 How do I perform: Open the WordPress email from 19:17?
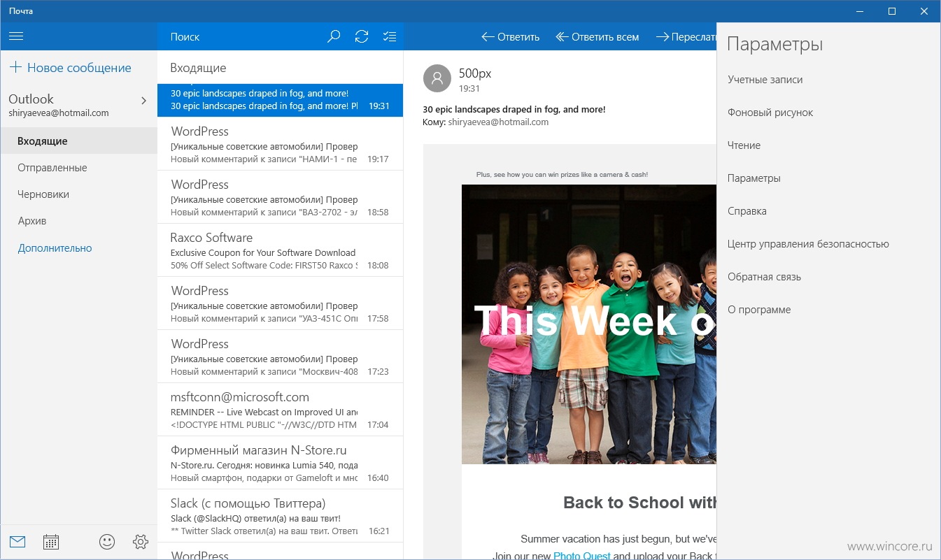click(x=280, y=144)
